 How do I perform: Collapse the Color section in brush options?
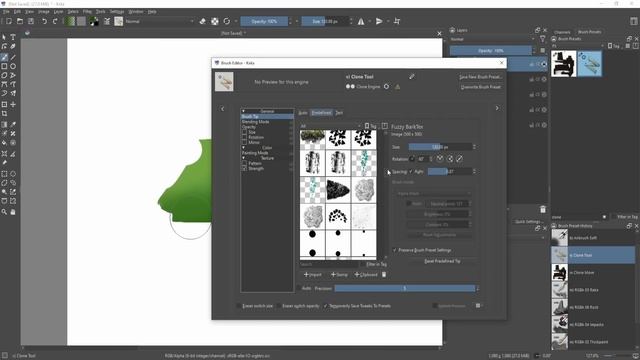coord(243,148)
